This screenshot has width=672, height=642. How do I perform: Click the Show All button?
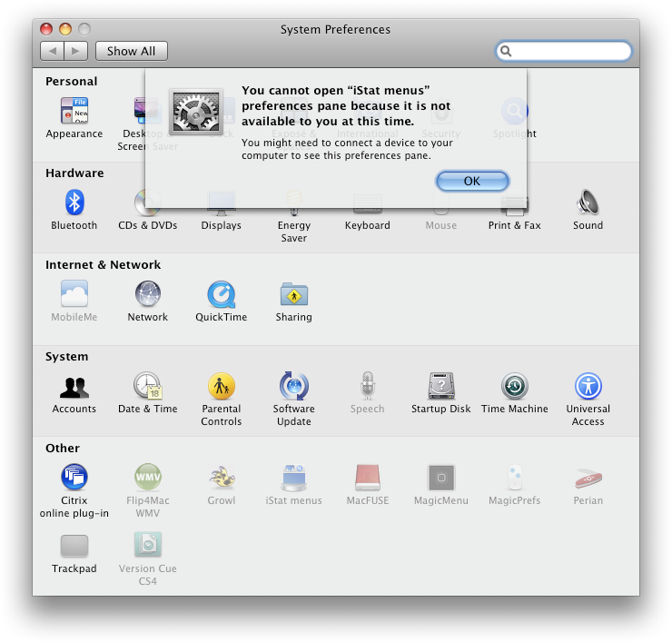click(131, 51)
